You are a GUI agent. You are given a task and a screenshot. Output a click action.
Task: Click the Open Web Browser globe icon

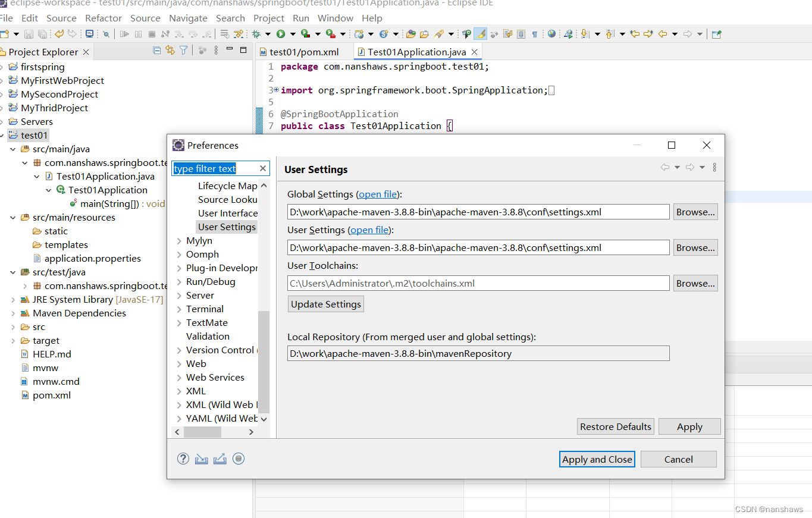(550, 34)
